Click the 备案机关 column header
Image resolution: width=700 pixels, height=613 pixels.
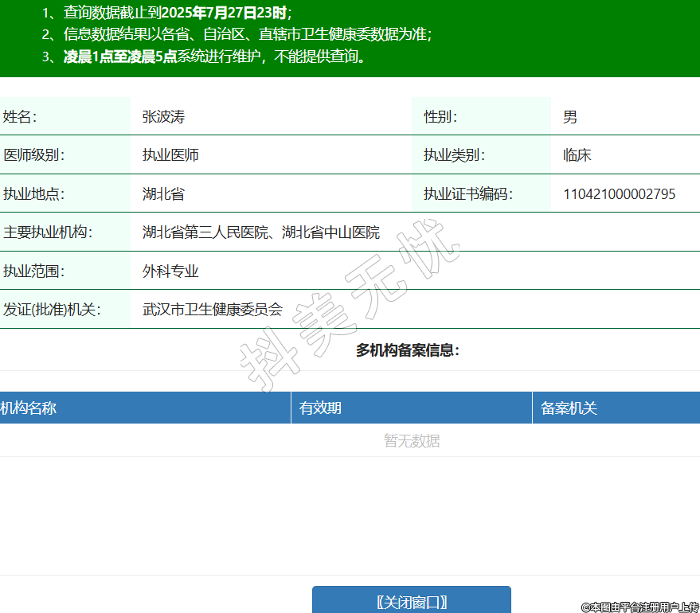click(x=569, y=408)
